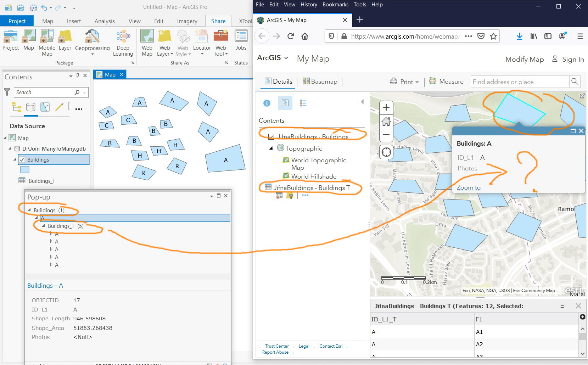This screenshot has height=365, width=588.
Task: Click the Locator share icon
Action: pos(202,37)
